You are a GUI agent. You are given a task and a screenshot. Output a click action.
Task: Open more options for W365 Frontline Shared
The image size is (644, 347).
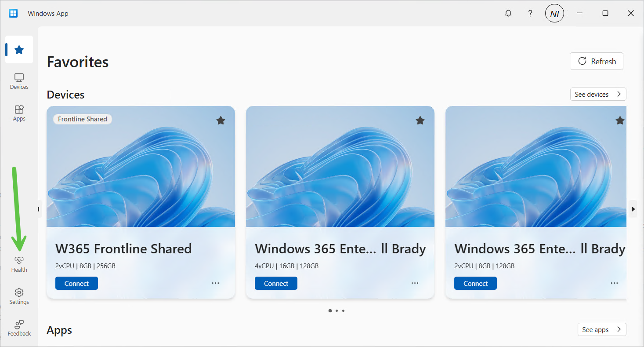pos(215,283)
